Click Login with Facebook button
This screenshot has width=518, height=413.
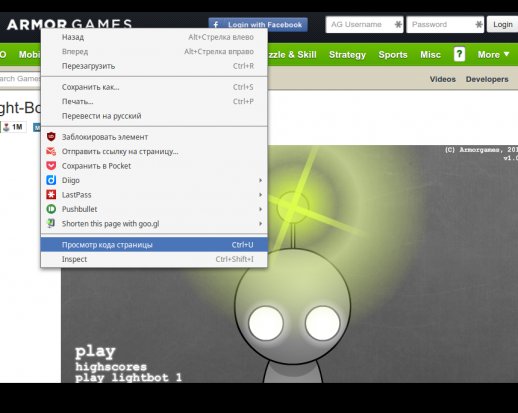pos(258,24)
